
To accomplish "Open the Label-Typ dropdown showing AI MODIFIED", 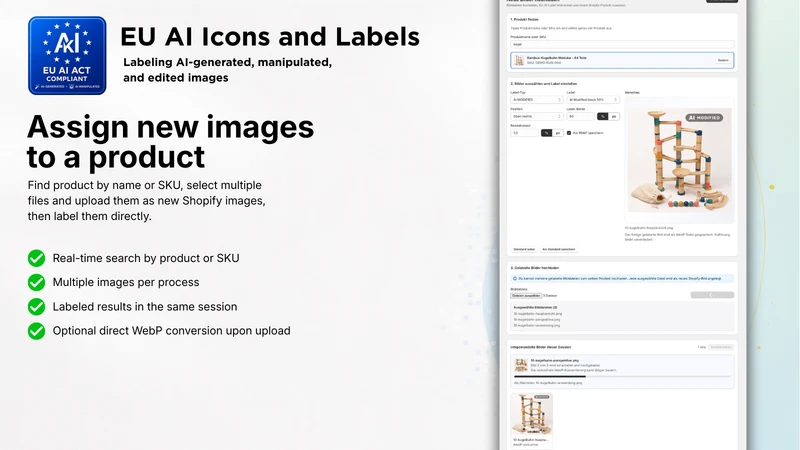I will pyautogui.click(x=536, y=99).
